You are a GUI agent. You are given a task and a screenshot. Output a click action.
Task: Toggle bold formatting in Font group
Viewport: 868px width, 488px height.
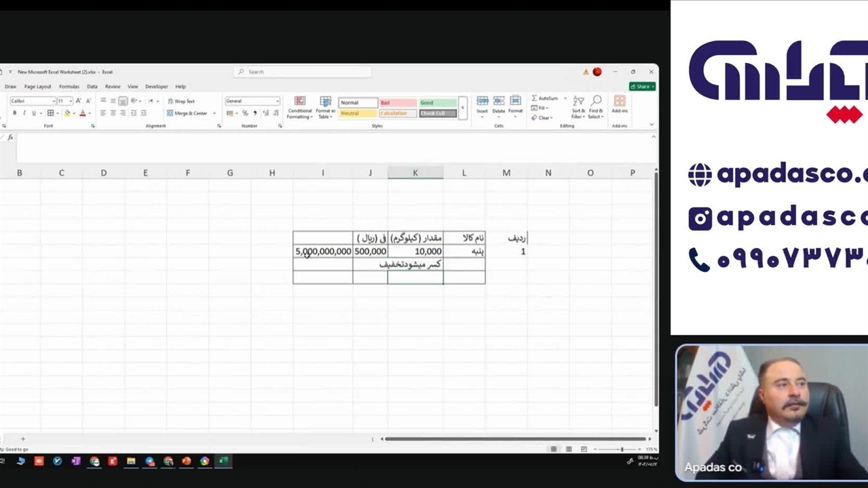point(14,113)
